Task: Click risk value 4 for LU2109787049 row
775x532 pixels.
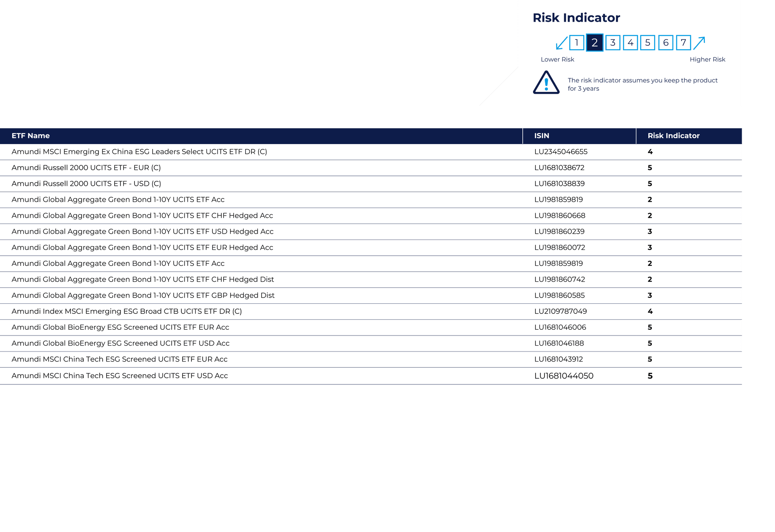Action: [650, 311]
